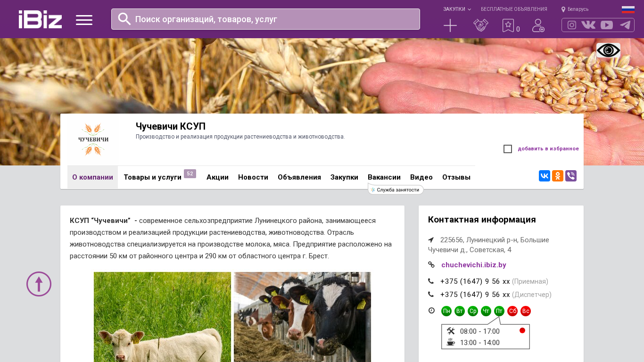Share page on VKontakte
Viewport: 644px width, 362px height.
point(545,176)
